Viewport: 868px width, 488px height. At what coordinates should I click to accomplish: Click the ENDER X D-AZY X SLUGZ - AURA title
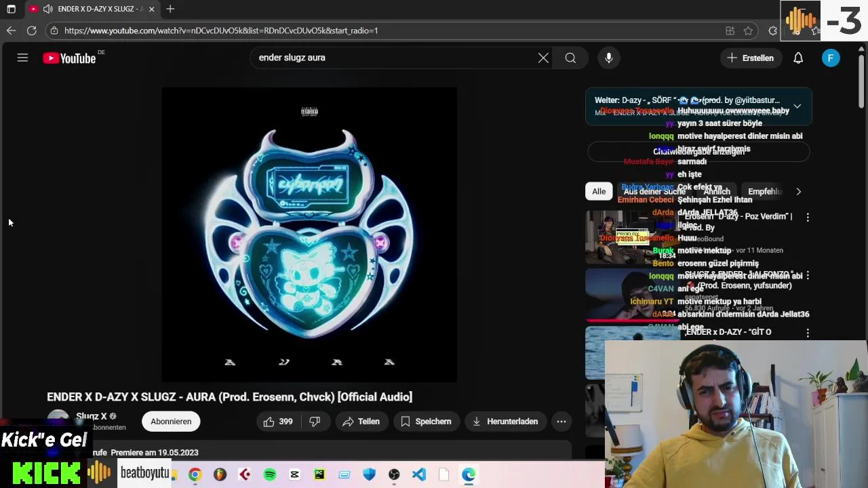(229, 397)
